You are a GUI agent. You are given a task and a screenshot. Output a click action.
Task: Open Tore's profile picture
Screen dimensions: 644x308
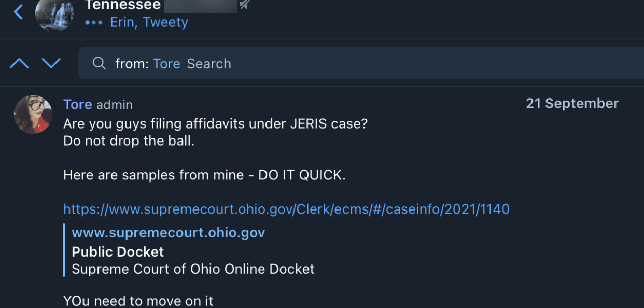click(33, 114)
